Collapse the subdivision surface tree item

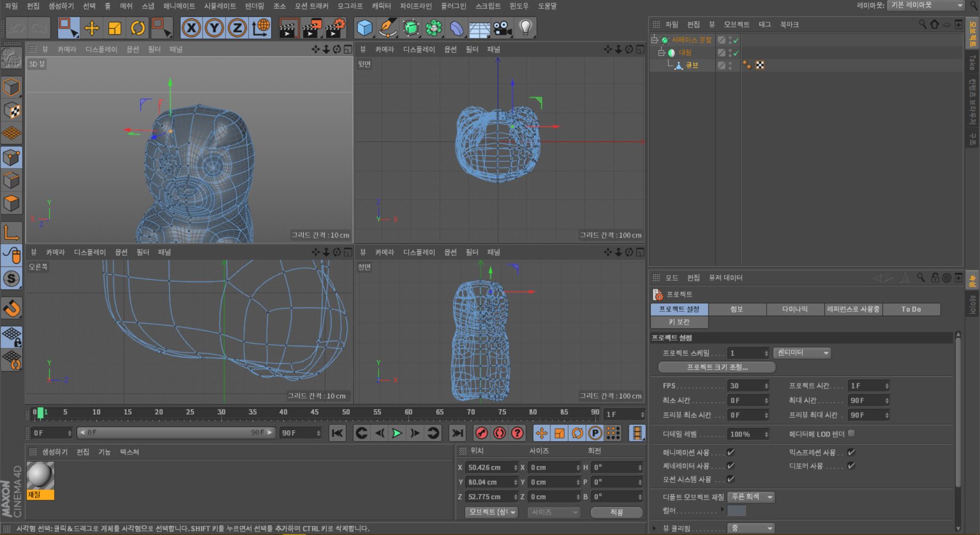coord(654,40)
